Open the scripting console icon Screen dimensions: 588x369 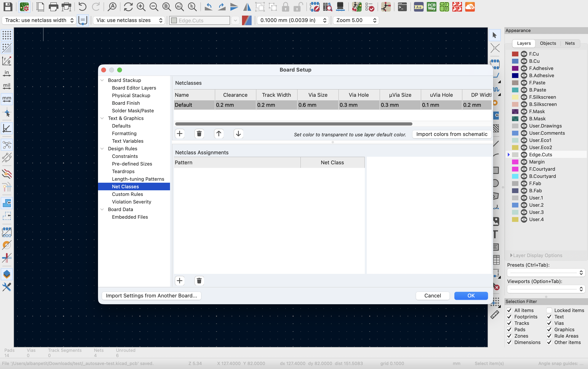[x=402, y=7]
